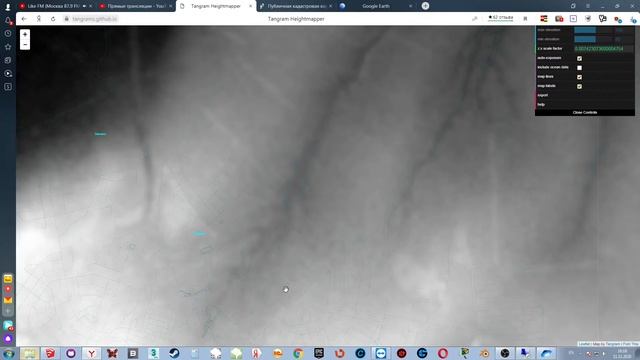The width and height of the screenshot is (640, 360).
Task: Open history clock in browser sidebar
Action: click(x=8, y=33)
